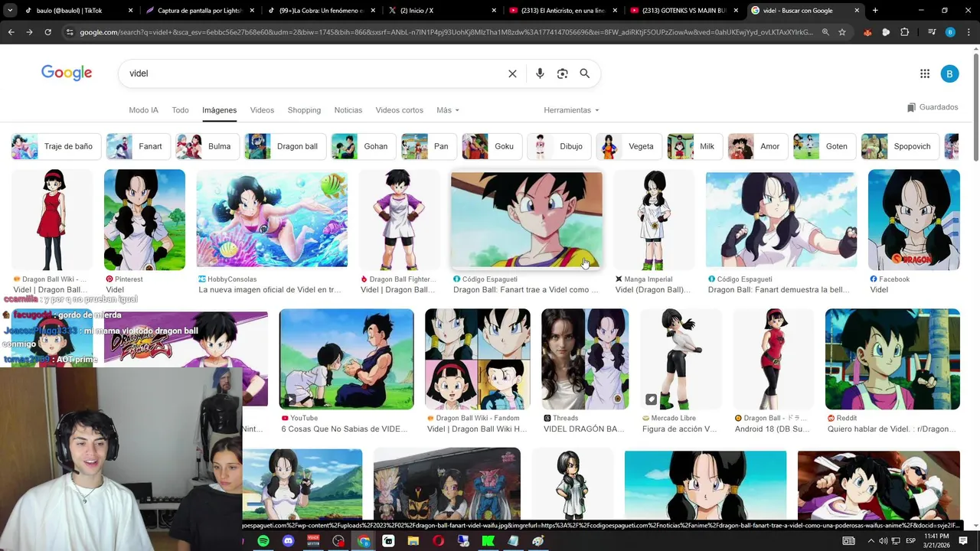
Task: Go back with the browser back arrow
Action: (11, 32)
